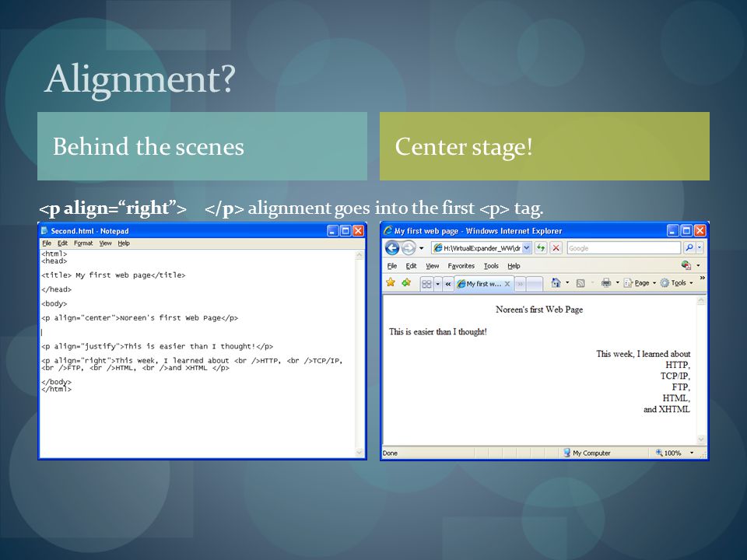This screenshot has height=560, width=747.
Task: Open Format menu in Notepad
Action: (83, 243)
